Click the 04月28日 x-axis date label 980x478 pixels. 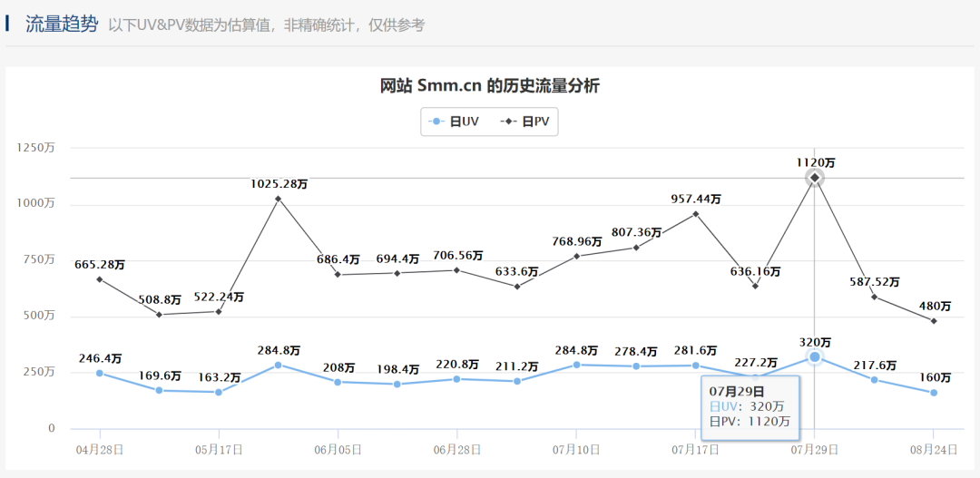100,450
